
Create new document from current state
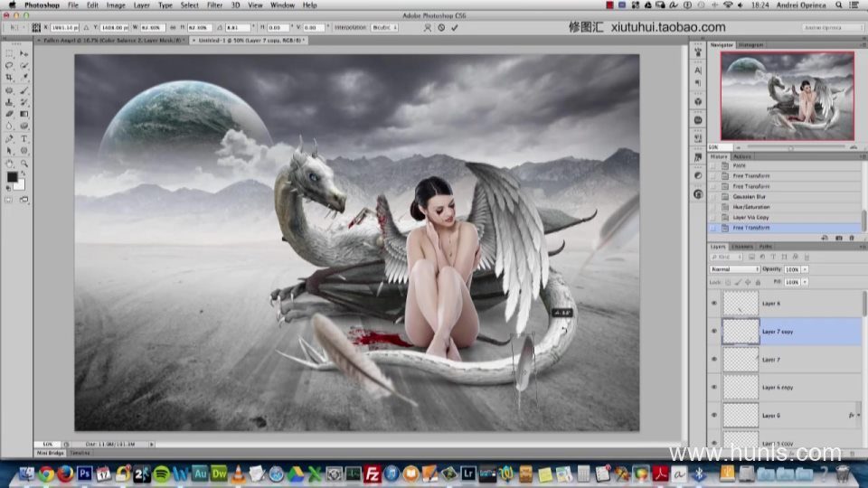[825, 238]
